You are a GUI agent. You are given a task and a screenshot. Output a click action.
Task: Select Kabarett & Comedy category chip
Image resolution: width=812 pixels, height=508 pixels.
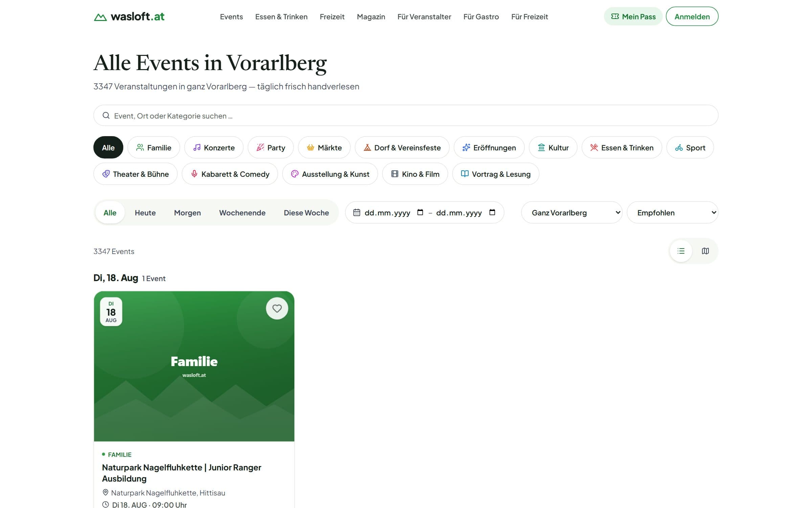coord(230,174)
